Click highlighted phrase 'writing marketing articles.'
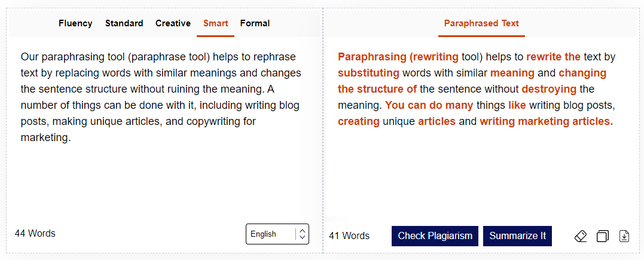 click(x=546, y=121)
